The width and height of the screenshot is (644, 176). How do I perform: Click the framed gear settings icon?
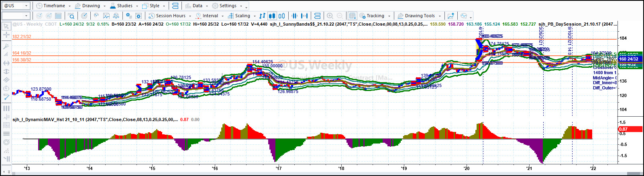pos(139,16)
